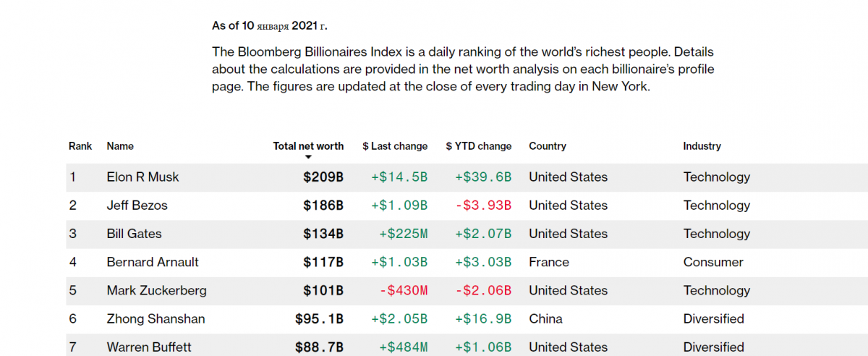Click the $ Last change column header
The image size is (868, 356).
point(395,146)
